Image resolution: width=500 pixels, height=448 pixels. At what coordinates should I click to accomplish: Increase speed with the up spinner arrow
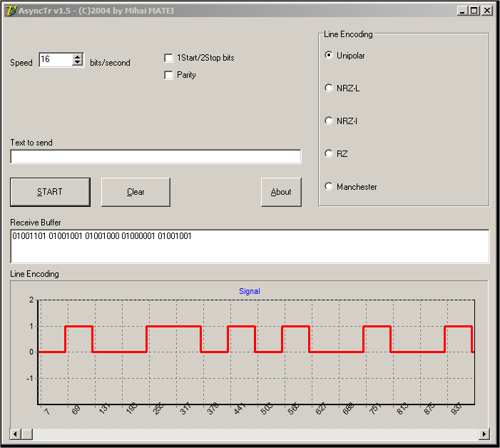[x=77, y=57]
